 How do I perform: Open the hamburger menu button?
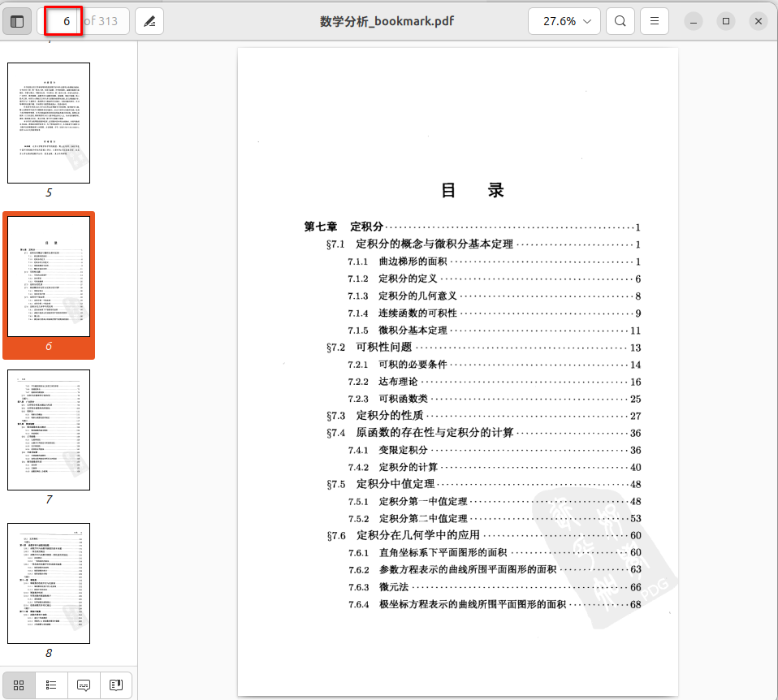click(655, 21)
